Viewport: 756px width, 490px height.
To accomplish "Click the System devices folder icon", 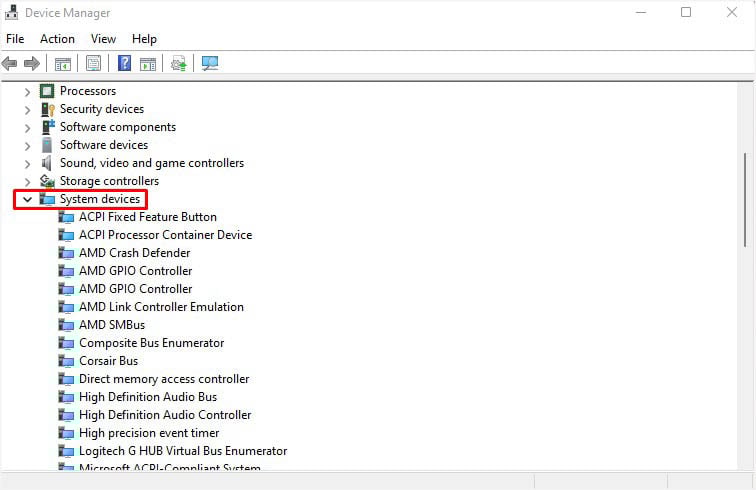I will [x=47, y=199].
